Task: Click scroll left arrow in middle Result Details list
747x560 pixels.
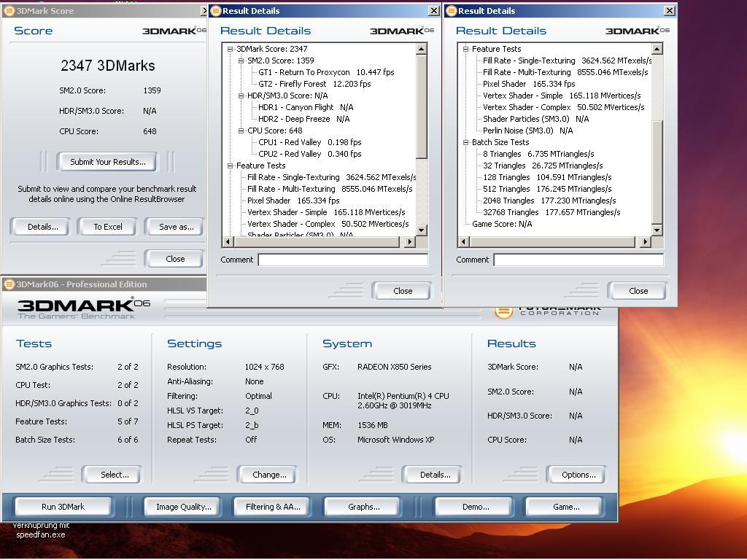Action: (x=228, y=242)
